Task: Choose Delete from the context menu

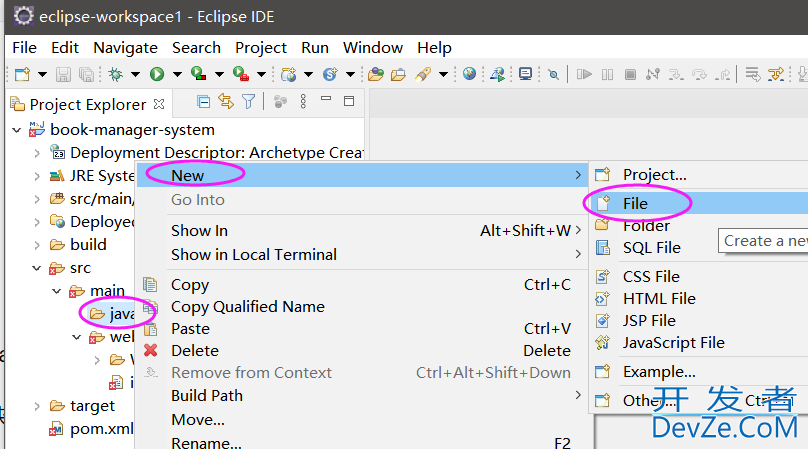Action: click(361, 351)
